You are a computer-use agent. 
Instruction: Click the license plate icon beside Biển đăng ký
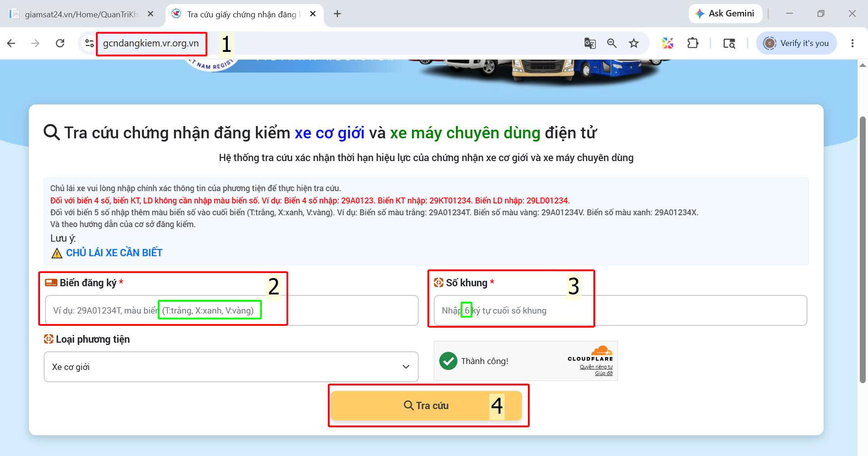click(51, 283)
